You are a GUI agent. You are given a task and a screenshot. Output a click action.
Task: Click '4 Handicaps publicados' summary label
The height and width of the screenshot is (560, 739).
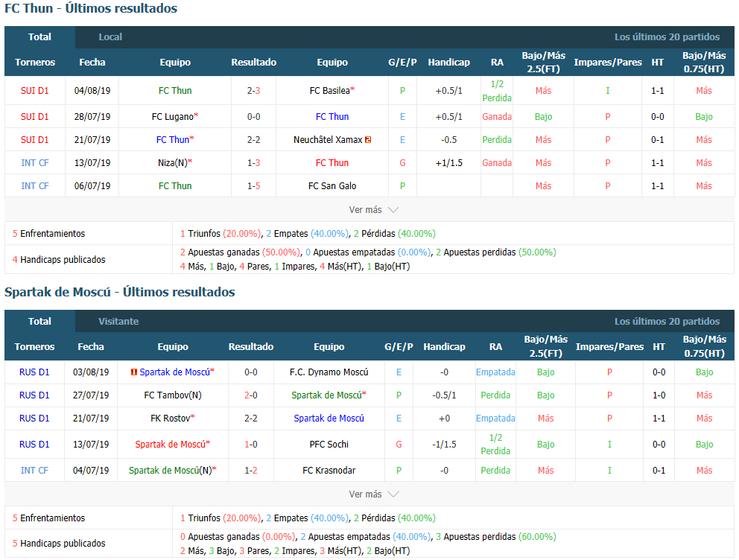59,259
